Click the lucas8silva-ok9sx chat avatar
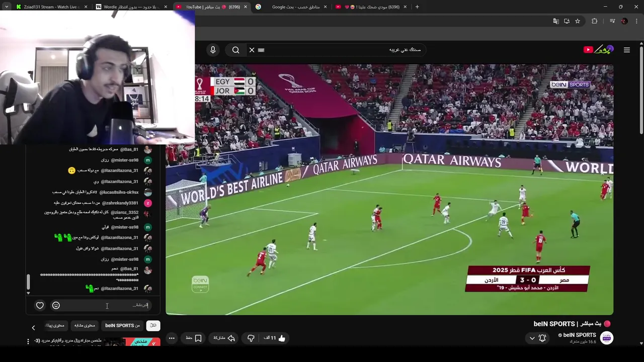 point(147,192)
